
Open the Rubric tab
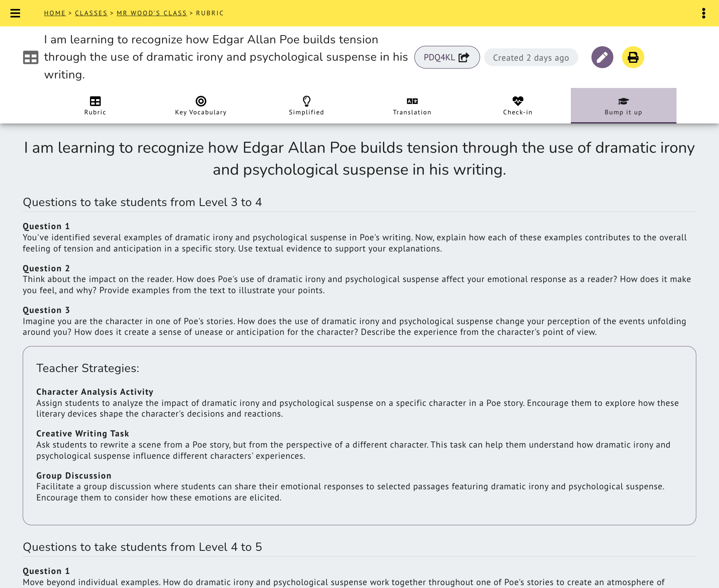(x=95, y=106)
